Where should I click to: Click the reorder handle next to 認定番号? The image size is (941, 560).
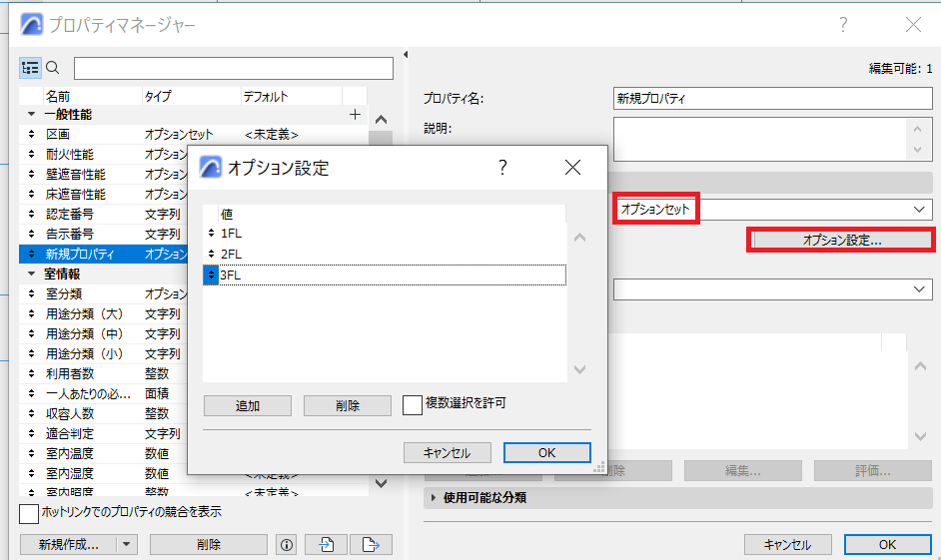31,214
